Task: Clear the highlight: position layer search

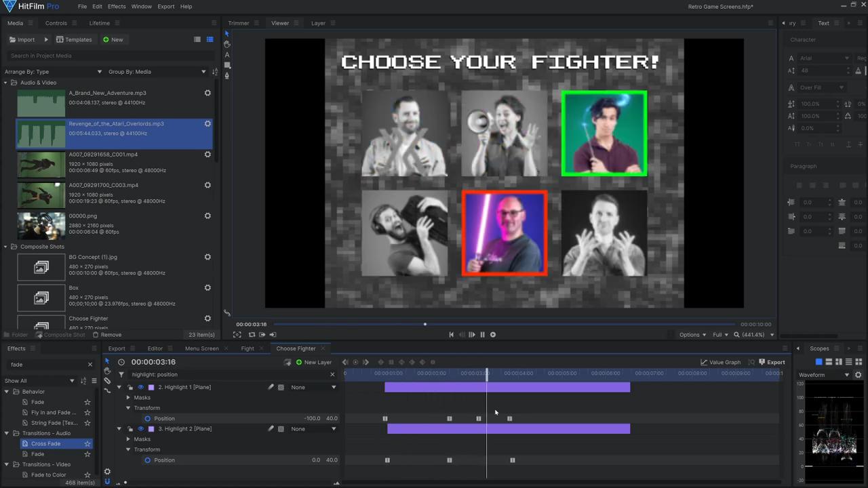Action: tap(332, 374)
